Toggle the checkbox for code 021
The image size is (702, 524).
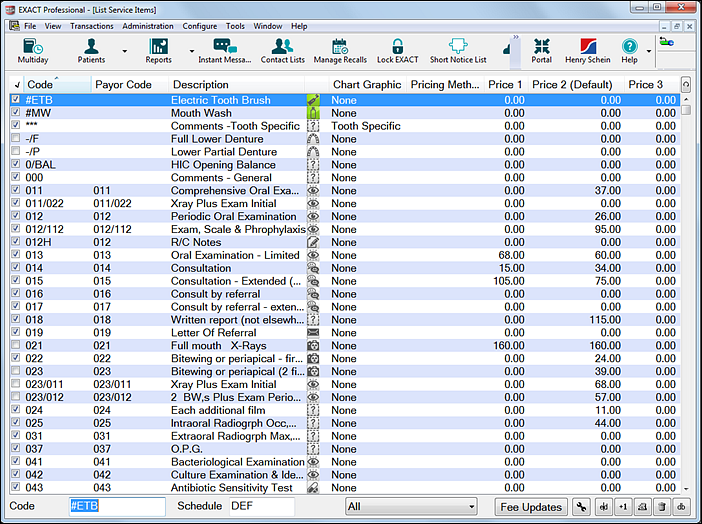(x=14, y=346)
